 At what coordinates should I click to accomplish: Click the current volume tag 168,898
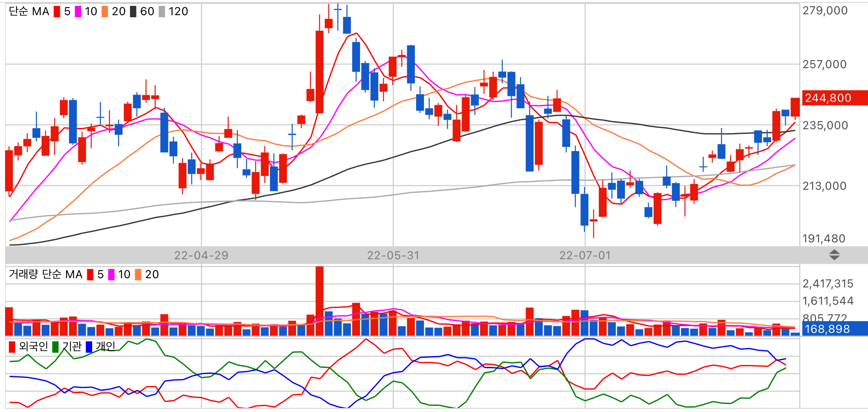click(835, 329)
